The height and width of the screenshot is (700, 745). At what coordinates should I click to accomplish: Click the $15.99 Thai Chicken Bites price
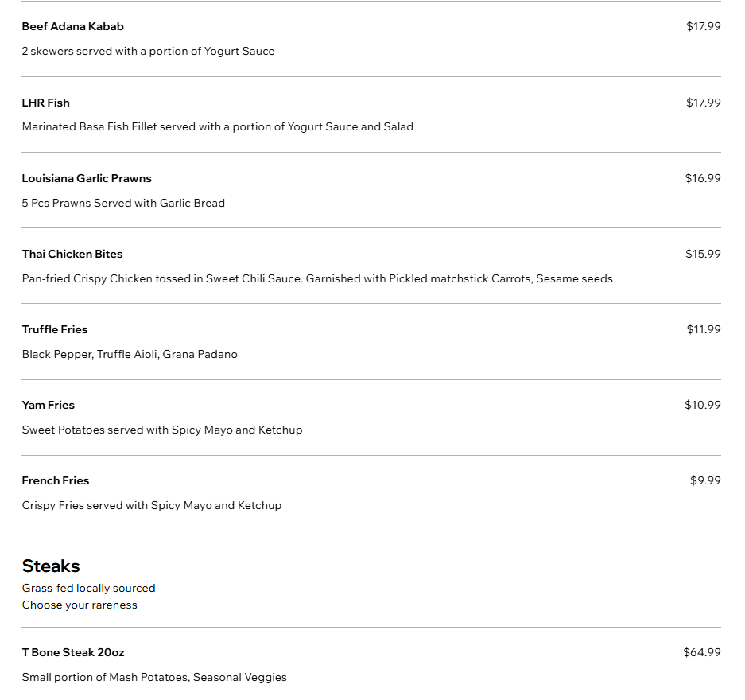click(x=703, y=254)
